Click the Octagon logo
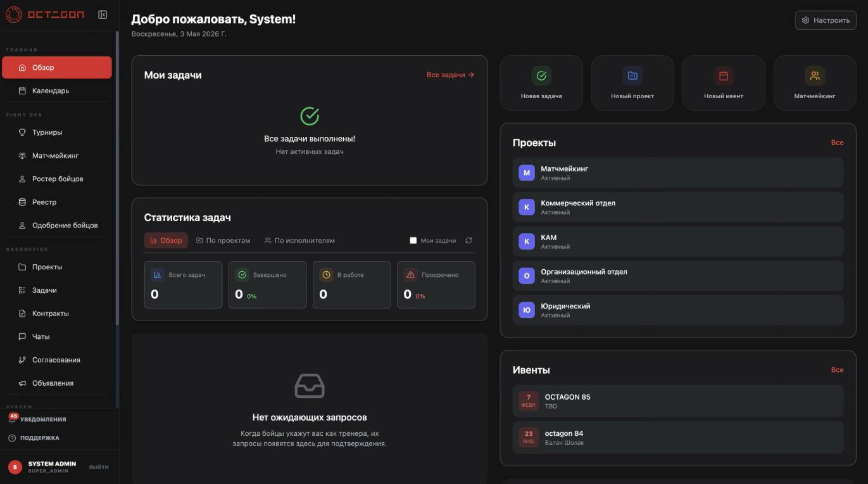 click(x=45, y=15)
